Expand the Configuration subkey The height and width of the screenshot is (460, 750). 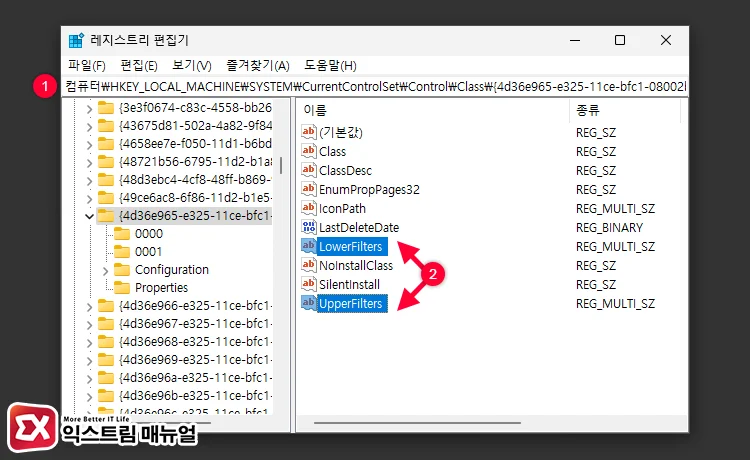[105, 271]
